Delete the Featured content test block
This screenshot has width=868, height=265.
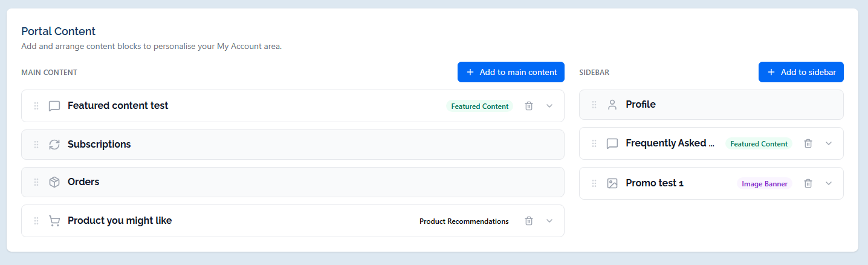coord(529,106)
